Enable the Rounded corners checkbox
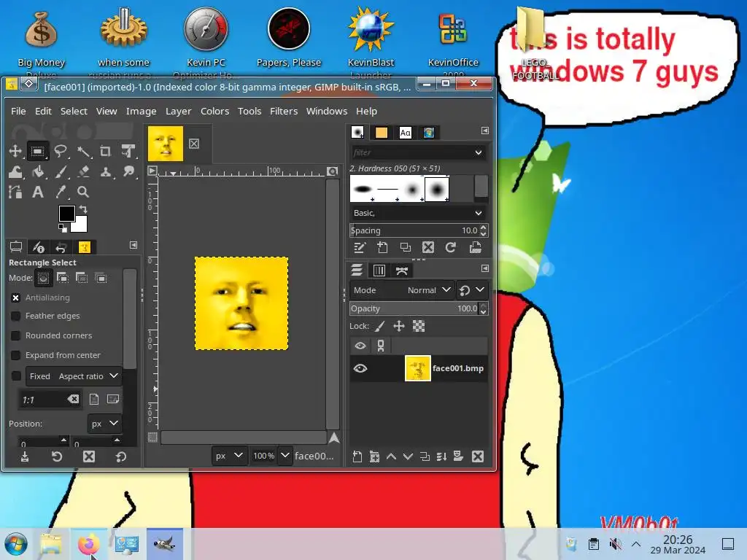The image size is (747, 560). coord(16,335)
